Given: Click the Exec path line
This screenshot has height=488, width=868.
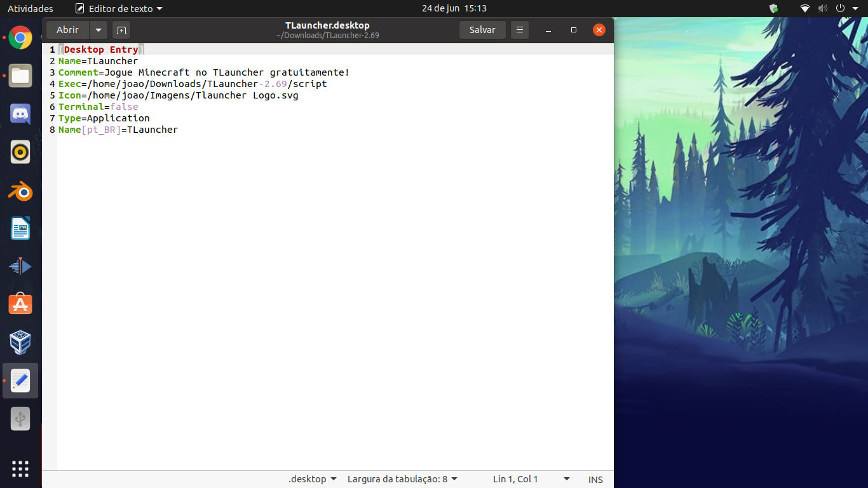Looking at the screenshot, I should click(193, 84).
